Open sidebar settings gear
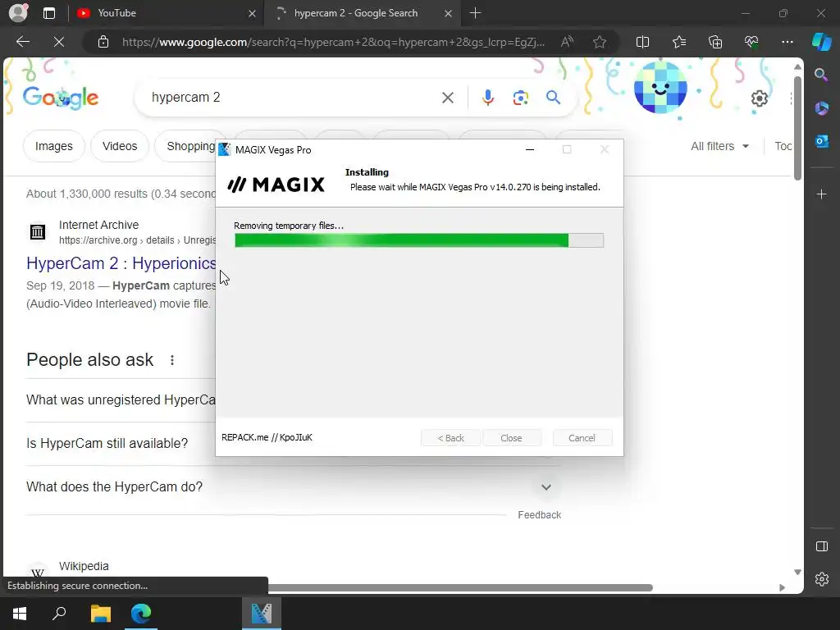This screenshot has height=630, width=840. (x=821, y=579)
